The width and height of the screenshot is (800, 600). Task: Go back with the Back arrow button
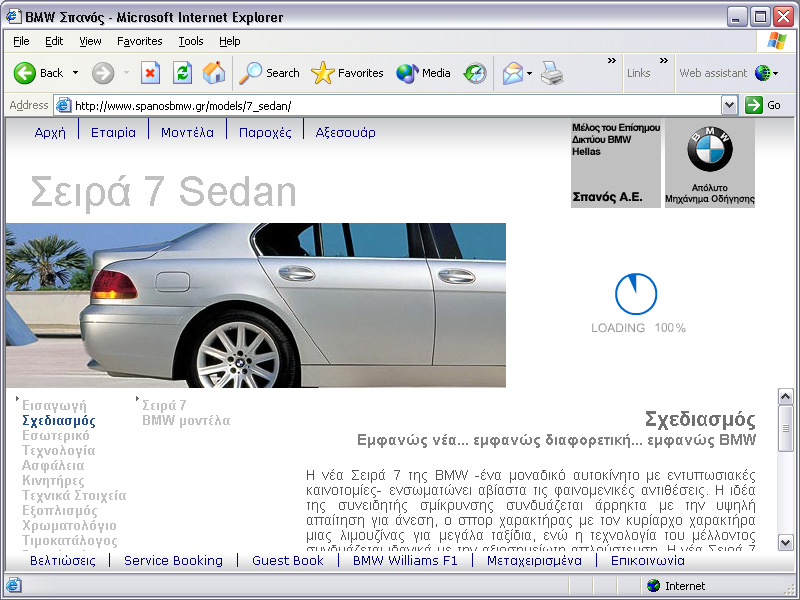(38, 73)
